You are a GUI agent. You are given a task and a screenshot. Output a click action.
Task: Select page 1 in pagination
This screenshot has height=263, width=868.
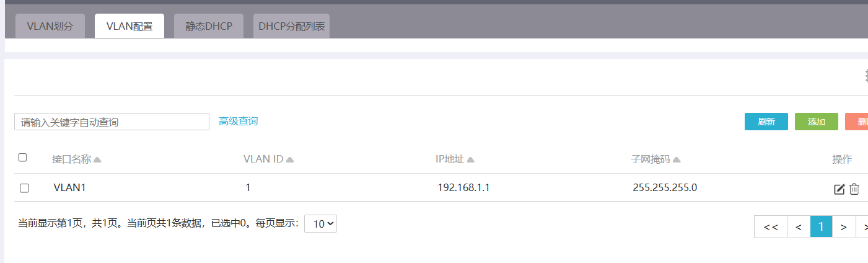point(821,227)
